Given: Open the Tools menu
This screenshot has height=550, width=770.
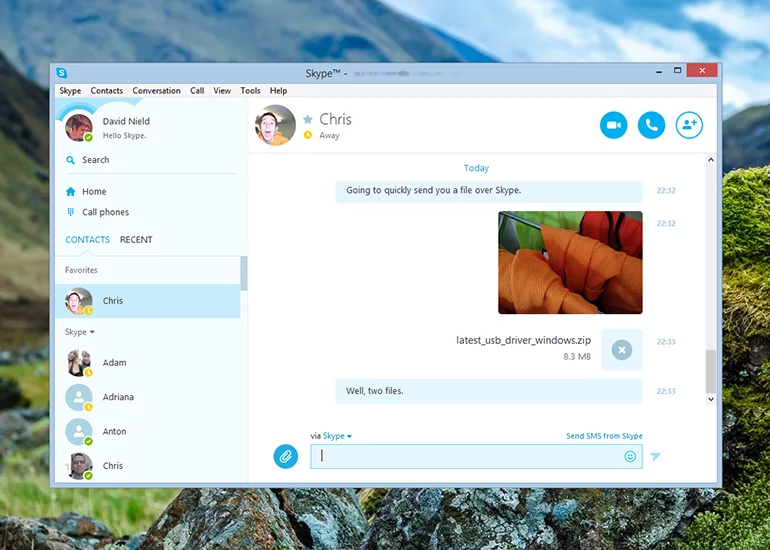Looking at the screenshot, I should coord(250,90).
